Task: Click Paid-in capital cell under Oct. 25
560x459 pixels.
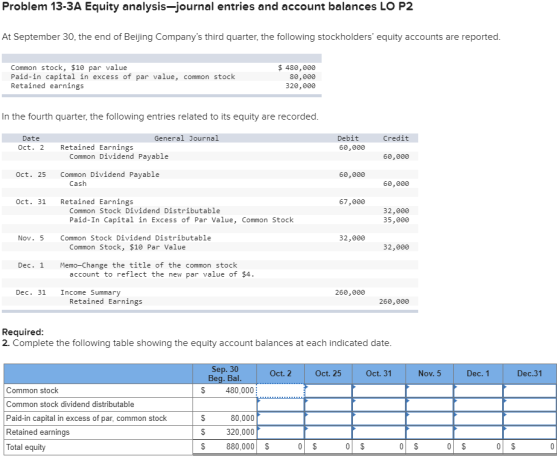Action: [328, 418]
